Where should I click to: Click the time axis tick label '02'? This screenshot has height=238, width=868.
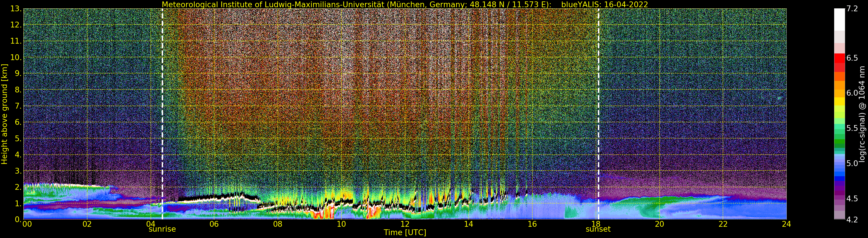[x=87, y=224]
